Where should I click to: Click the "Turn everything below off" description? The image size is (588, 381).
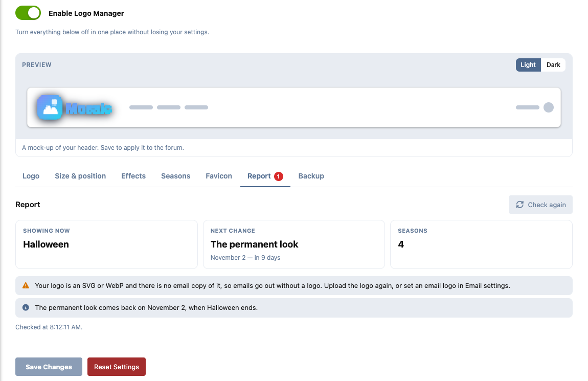pos(112,32)
